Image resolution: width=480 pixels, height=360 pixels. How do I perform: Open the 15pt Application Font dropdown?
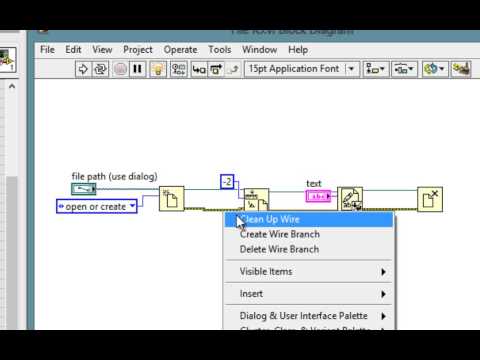(302, 69)
